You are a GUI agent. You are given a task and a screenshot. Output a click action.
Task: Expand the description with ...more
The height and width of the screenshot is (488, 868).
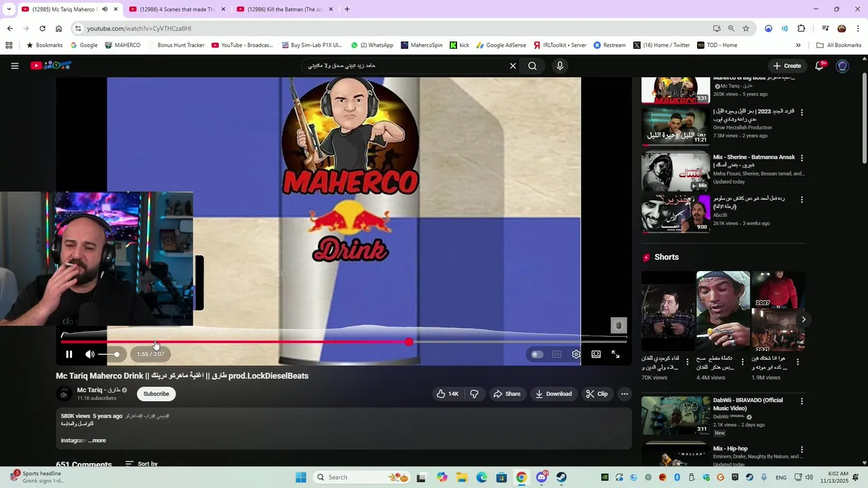(97, 441)
